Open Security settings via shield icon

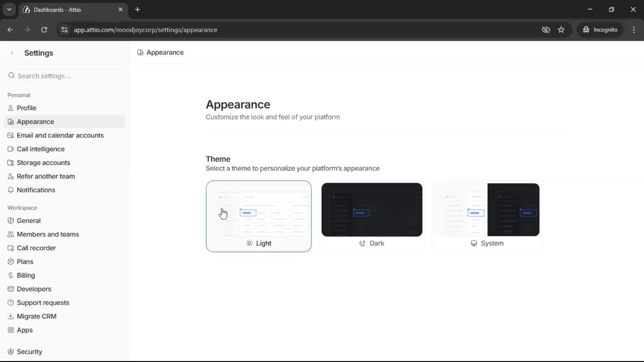click(10, 351)
